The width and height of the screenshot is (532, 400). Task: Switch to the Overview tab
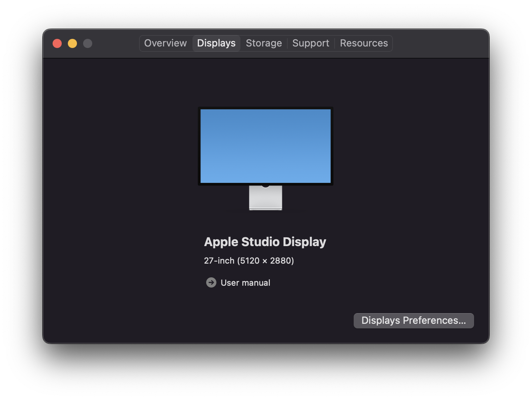165,43
